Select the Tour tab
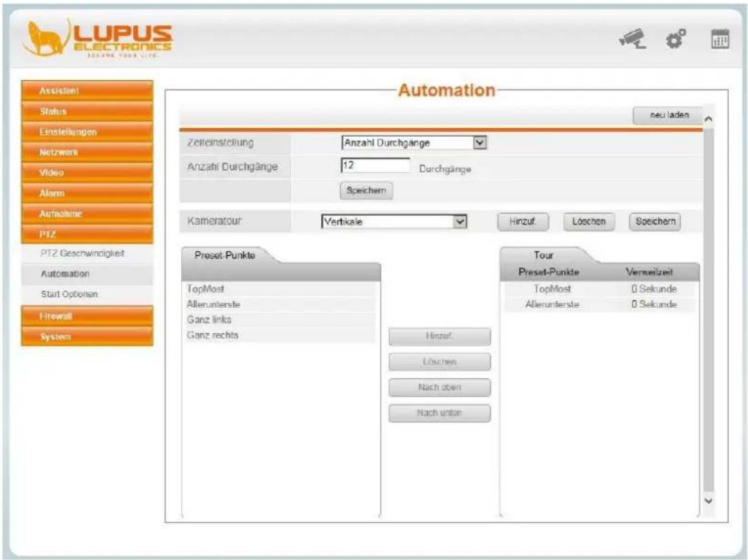 pos(544,255)
